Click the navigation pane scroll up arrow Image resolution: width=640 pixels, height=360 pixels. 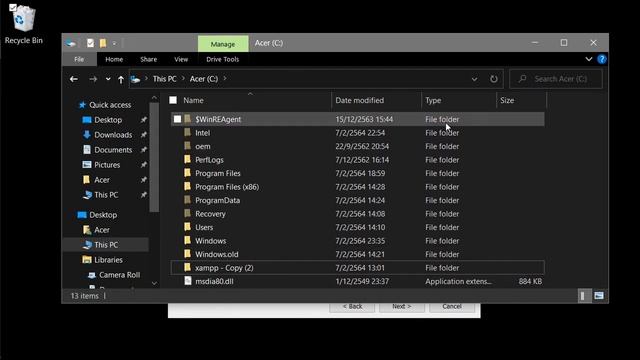coord(154,98)
